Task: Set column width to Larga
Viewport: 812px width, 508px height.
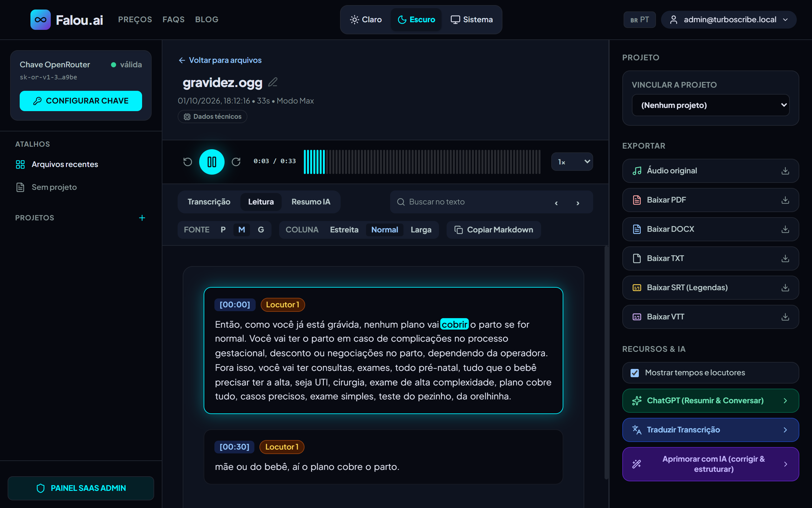Action: (x=421, y=230)
